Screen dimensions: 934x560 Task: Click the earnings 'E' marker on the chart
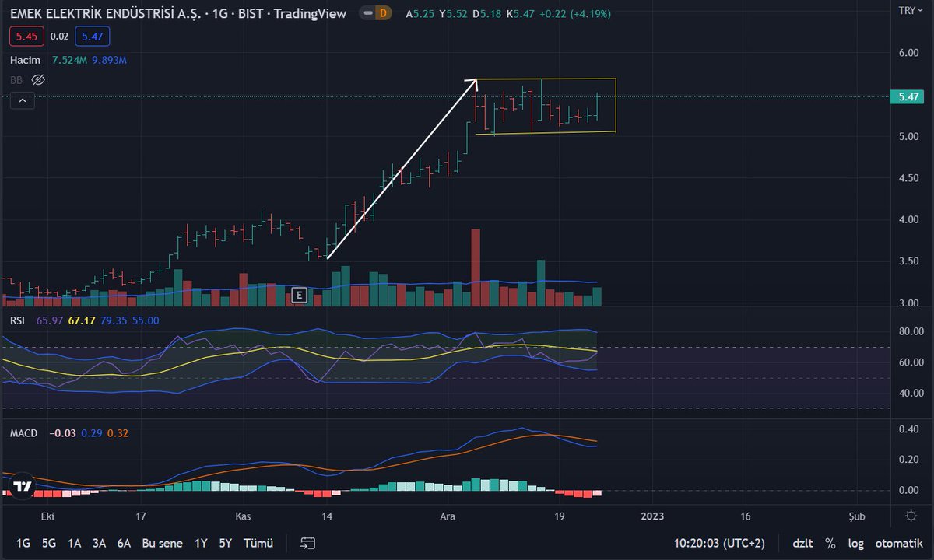pos(298,295)
